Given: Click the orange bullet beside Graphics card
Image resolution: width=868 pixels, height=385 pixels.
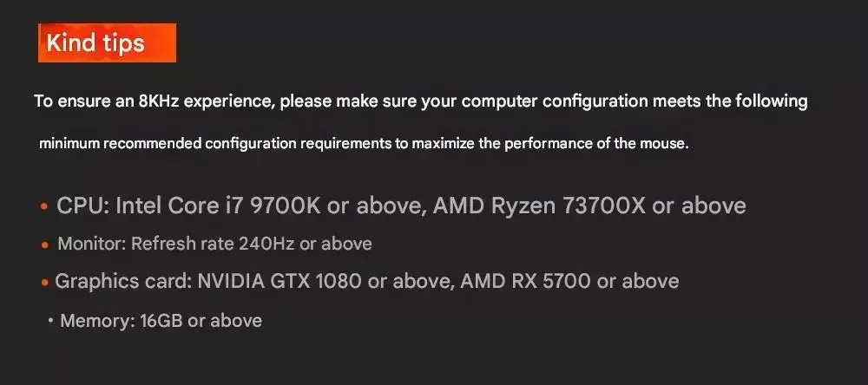Looking at the screenshot, I should (x=43, y=283).
